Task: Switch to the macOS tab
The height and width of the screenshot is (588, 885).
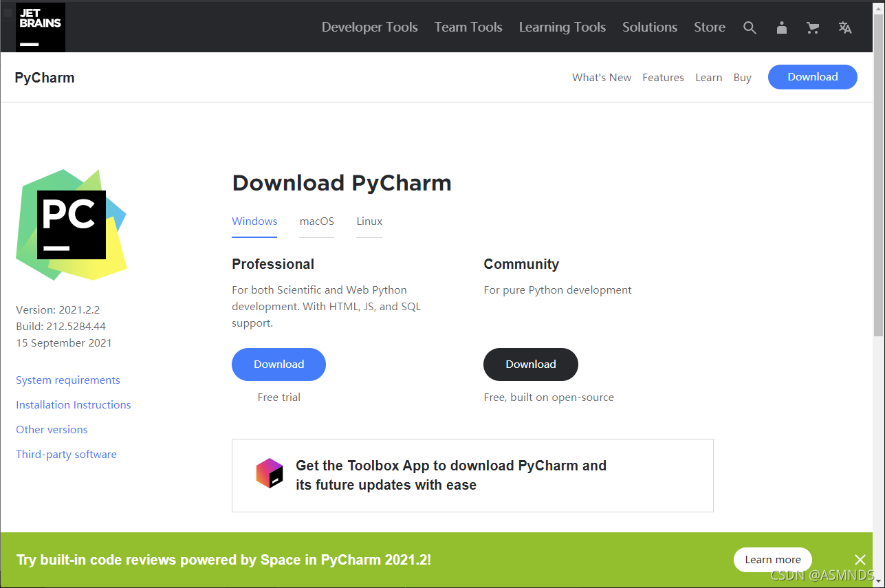Action: [316, 221]
